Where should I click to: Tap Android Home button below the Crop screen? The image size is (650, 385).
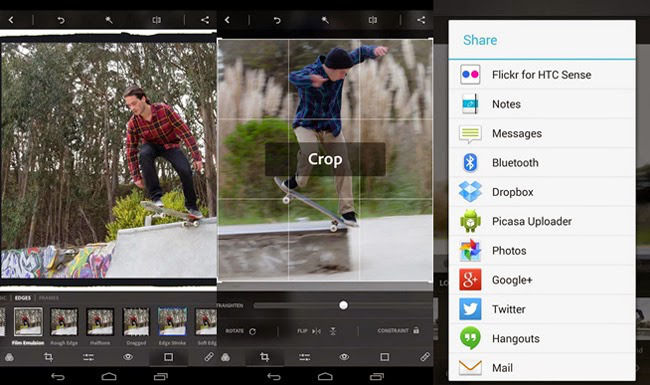pos(325,376)
